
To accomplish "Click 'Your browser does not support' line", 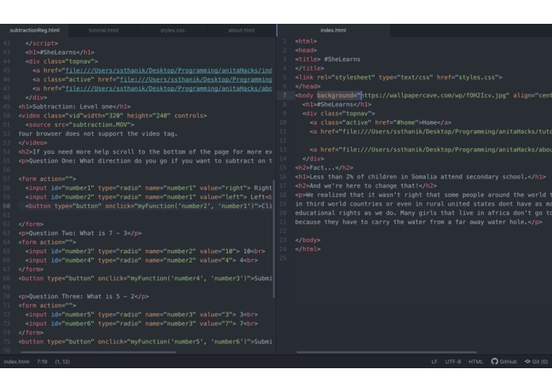I will click(x=98, y=133).
